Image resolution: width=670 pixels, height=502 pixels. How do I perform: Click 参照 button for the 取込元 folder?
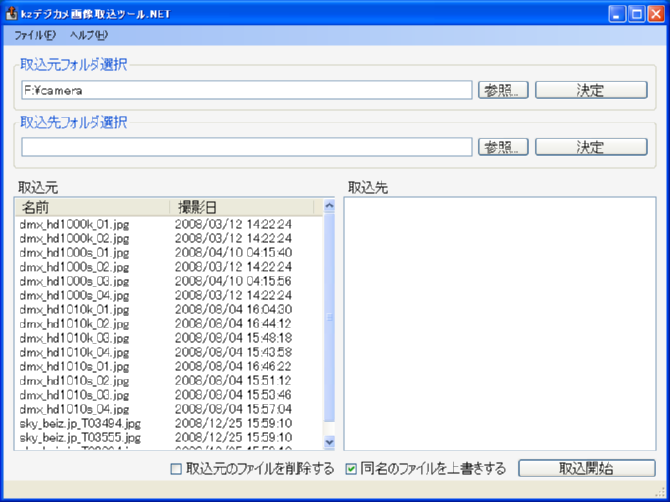tap(503, 90)
